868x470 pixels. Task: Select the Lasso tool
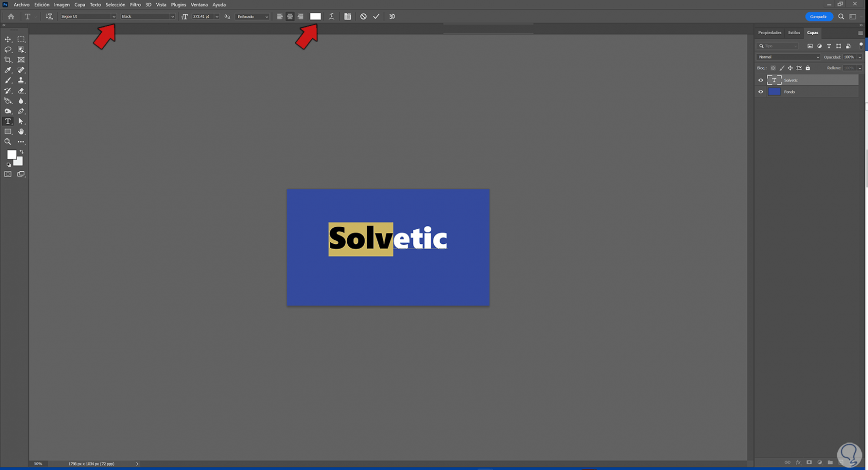[x=8, y=49]
